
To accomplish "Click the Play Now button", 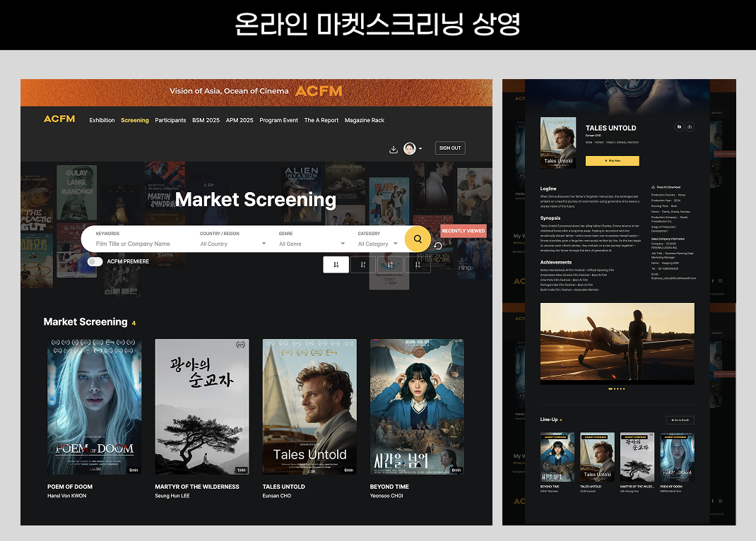I will pyautogui.click(x=613, y=161).
